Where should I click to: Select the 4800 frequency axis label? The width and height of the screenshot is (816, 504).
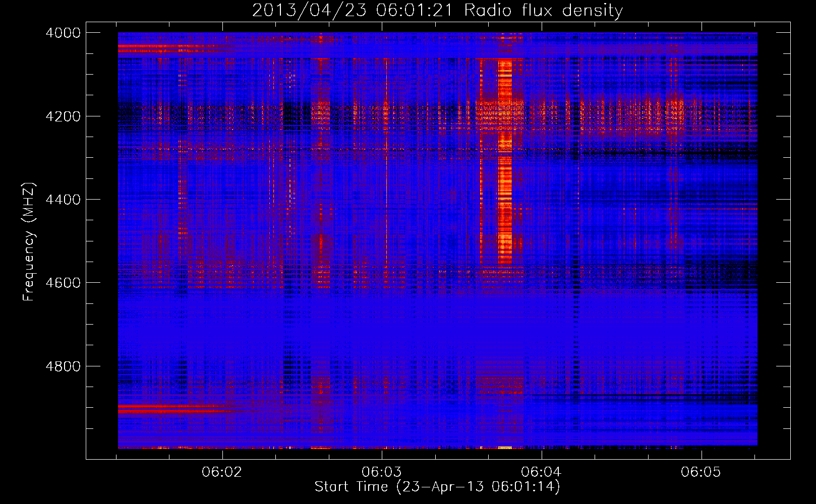(x=63, y=366)
